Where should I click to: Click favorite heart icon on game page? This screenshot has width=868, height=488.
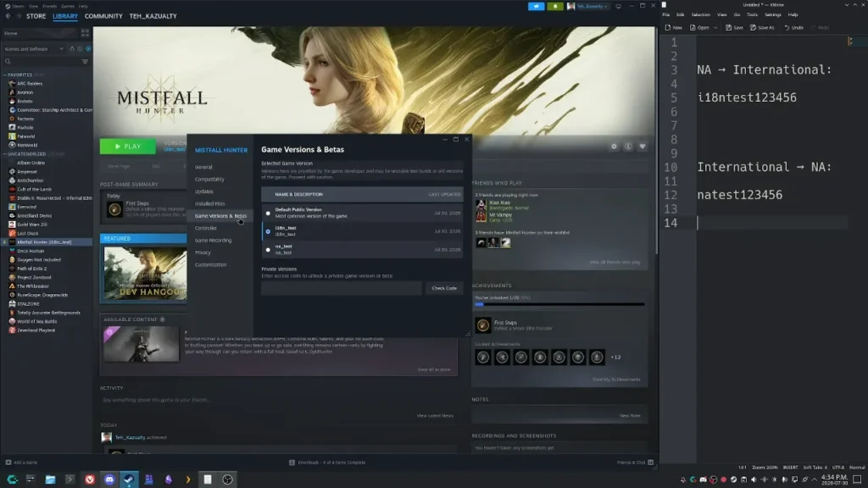[x=643, y=147]
